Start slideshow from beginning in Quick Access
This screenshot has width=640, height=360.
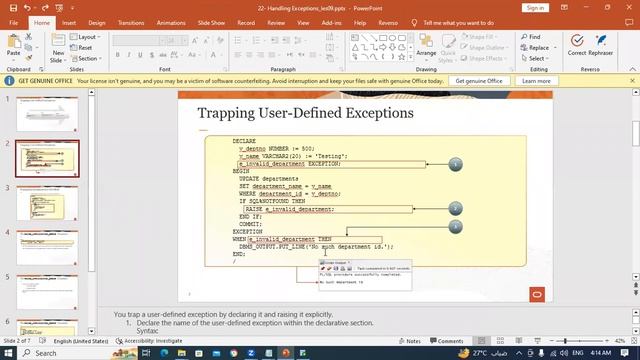point(59,8)
